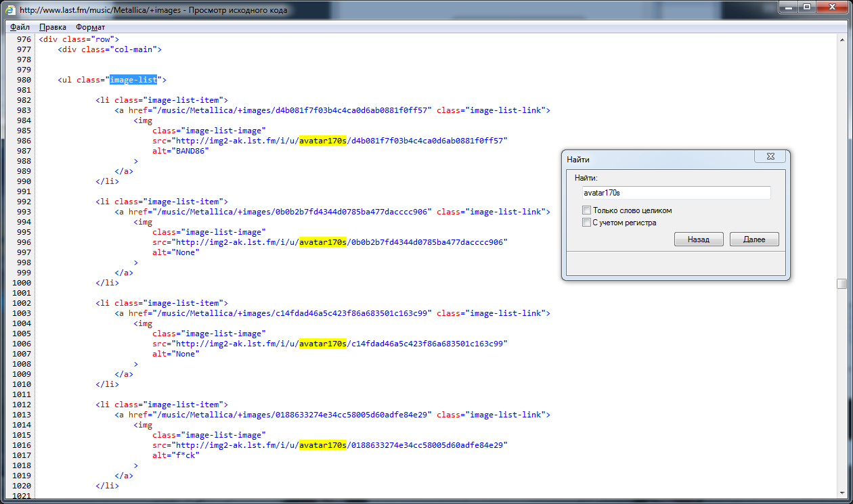This screenshot has height=504, width=853.
Task: Maximize the source code viewer window
Action: coord(806,7)
